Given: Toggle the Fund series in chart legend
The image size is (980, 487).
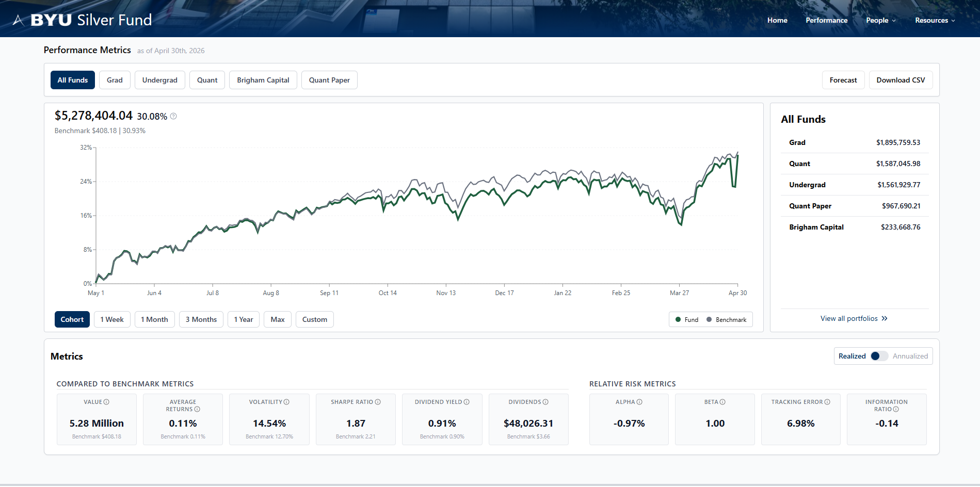Looking at the screenshot, I should click(687, 320).
